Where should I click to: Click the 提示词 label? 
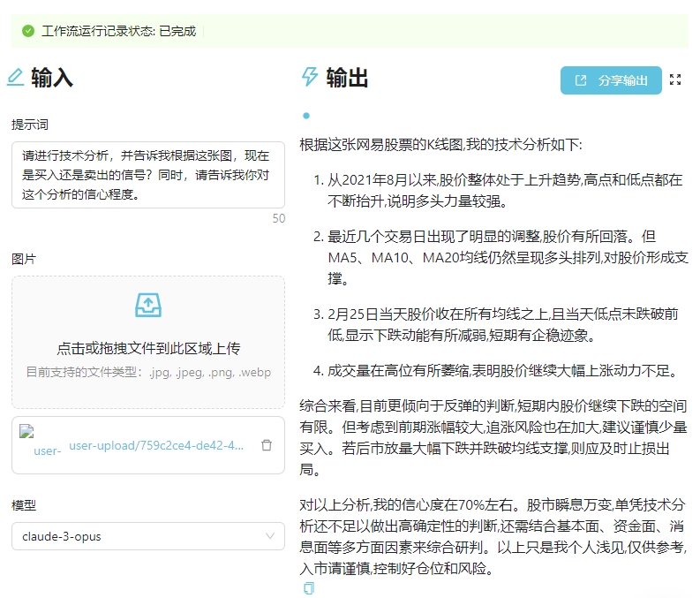(x=30, y=125)
